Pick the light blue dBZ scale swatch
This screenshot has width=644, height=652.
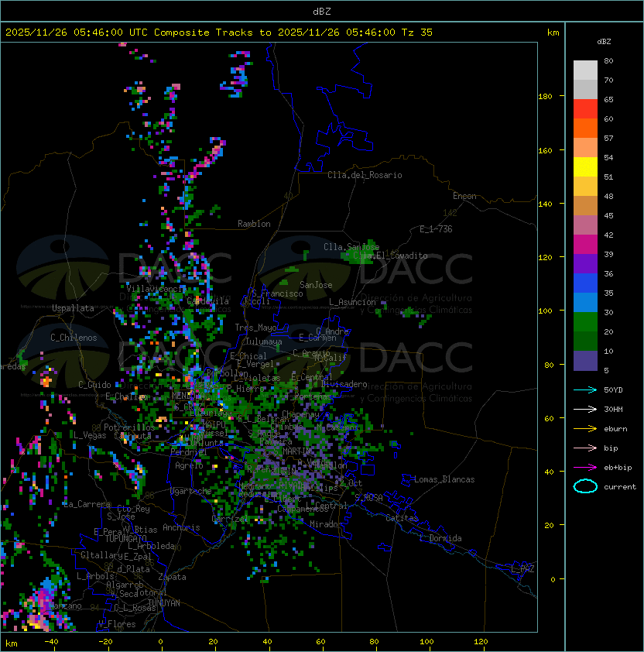coord(585,302)
